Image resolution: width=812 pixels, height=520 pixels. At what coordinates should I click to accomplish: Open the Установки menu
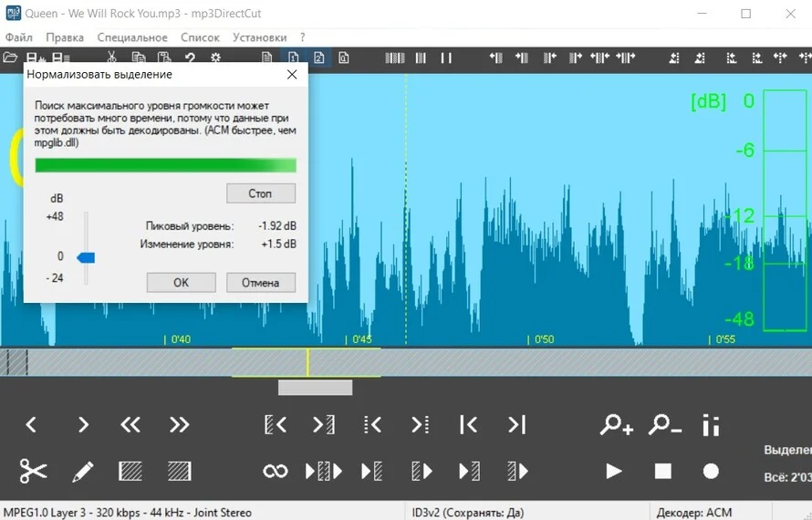coord(259,37)
